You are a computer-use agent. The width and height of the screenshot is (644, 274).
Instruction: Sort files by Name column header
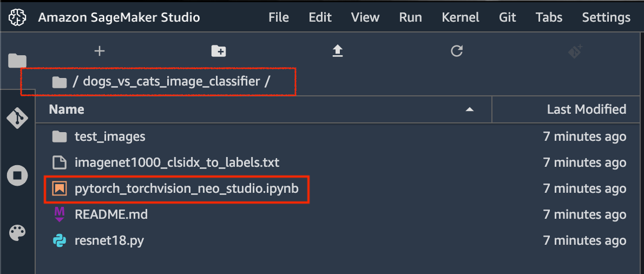[67, 109]
